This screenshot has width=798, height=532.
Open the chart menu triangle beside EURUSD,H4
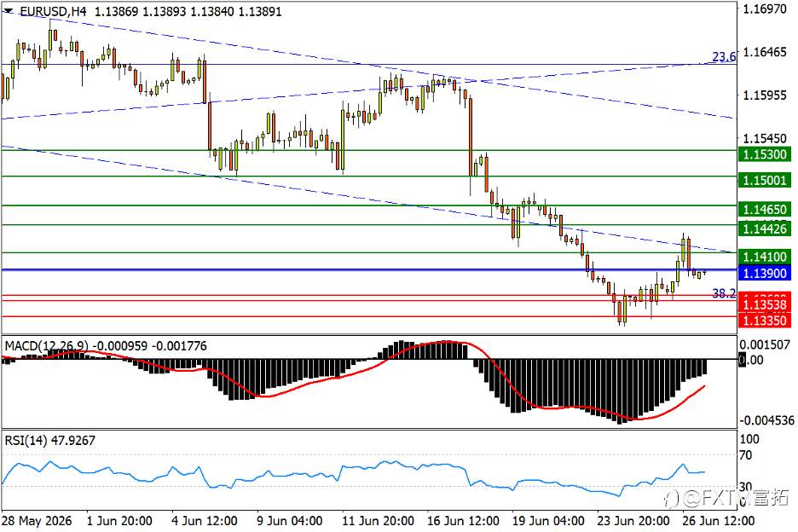[9, 11]
